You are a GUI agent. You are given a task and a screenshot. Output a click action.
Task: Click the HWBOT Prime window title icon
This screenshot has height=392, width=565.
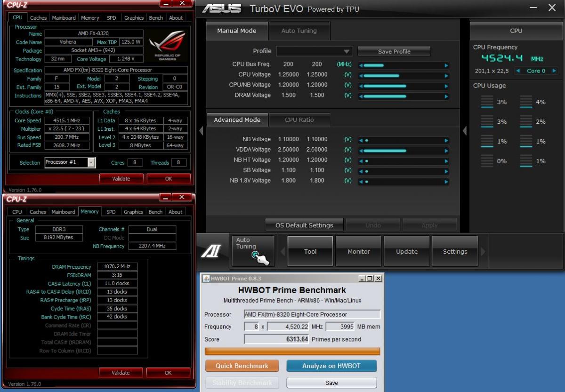tap(206, 278)
